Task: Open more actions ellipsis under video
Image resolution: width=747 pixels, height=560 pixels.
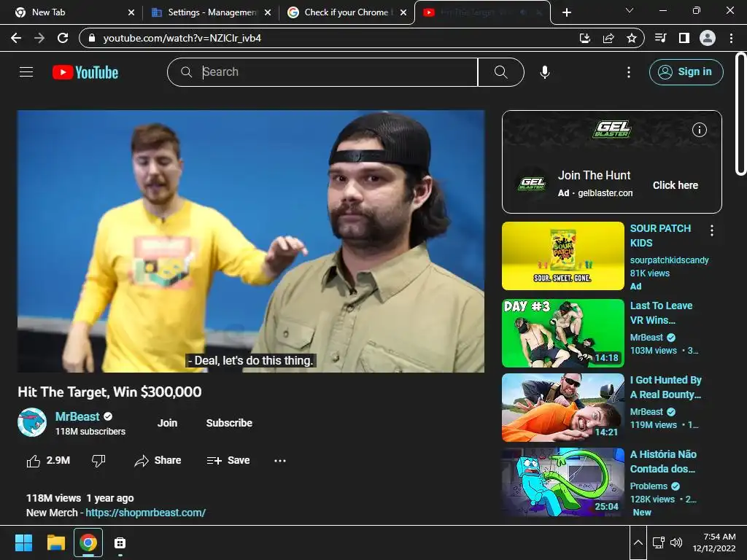Action: coord(280,461)
